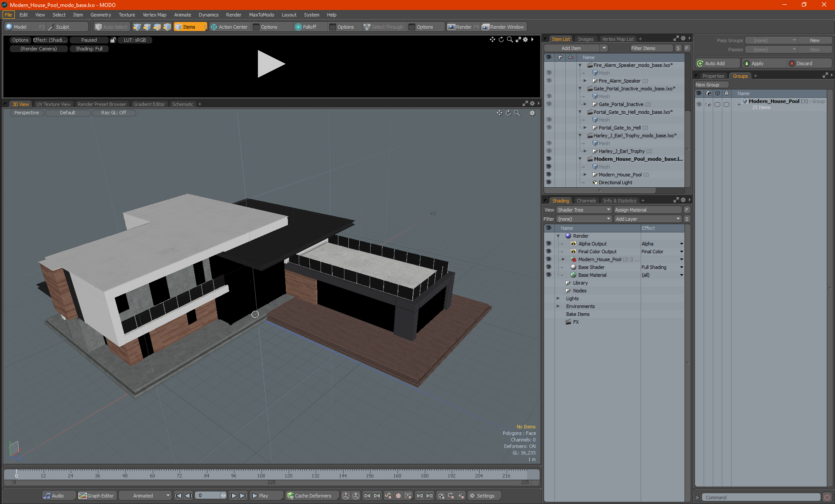The image size is (835, 504).
Task: Collapse the Render node in Shader Tree
Action: (558, 236)
